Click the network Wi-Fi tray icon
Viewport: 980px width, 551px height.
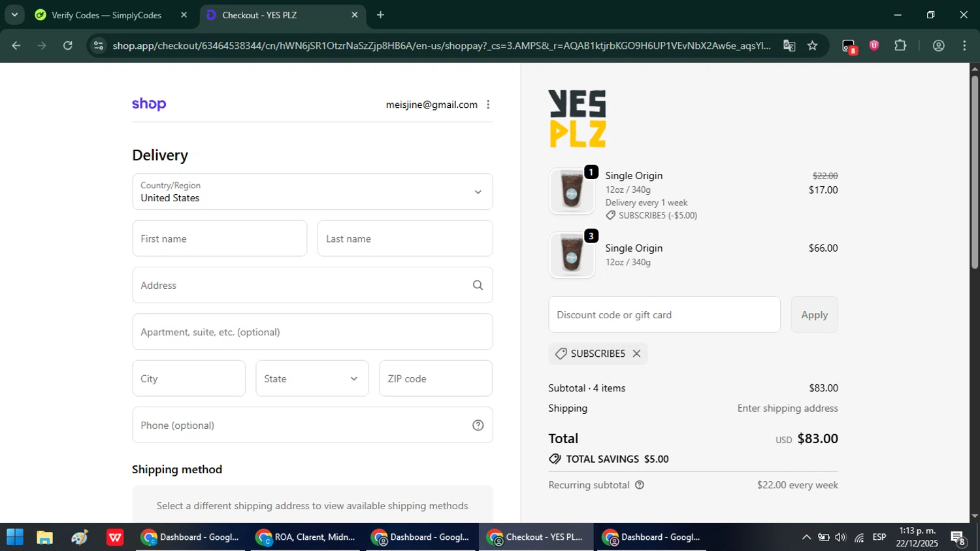859,537
